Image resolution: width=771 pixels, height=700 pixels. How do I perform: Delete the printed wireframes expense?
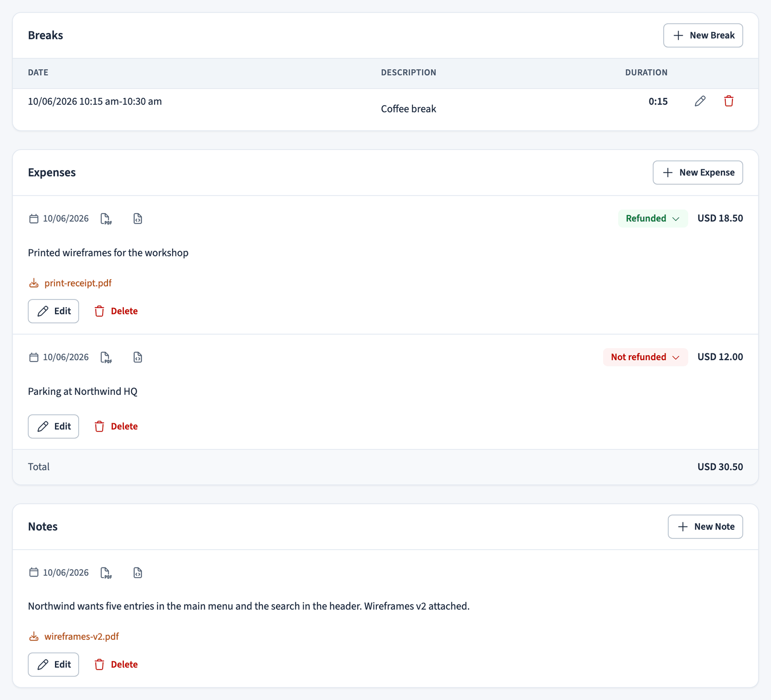point(116,311)
